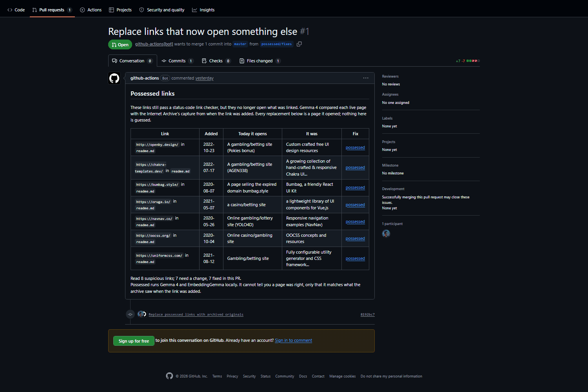
Task: Click the GitHub logo in the footer
Action: tap(169, 376)
